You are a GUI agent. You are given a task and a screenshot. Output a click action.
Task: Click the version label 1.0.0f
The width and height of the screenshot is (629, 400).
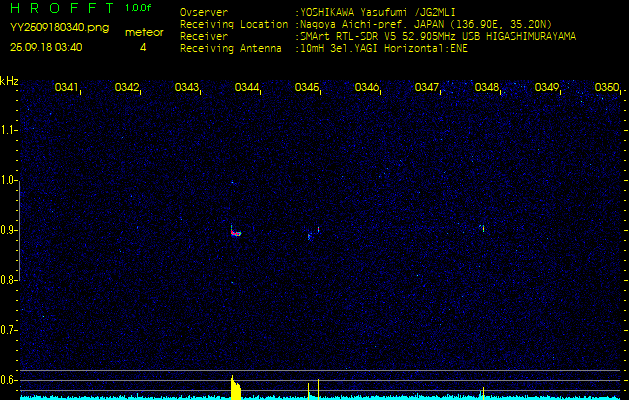click(138, 8)
